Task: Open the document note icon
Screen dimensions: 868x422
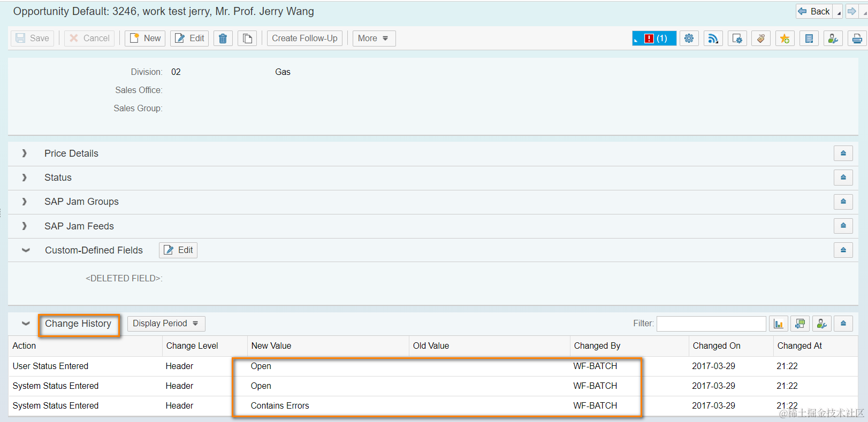Action: 809,39
